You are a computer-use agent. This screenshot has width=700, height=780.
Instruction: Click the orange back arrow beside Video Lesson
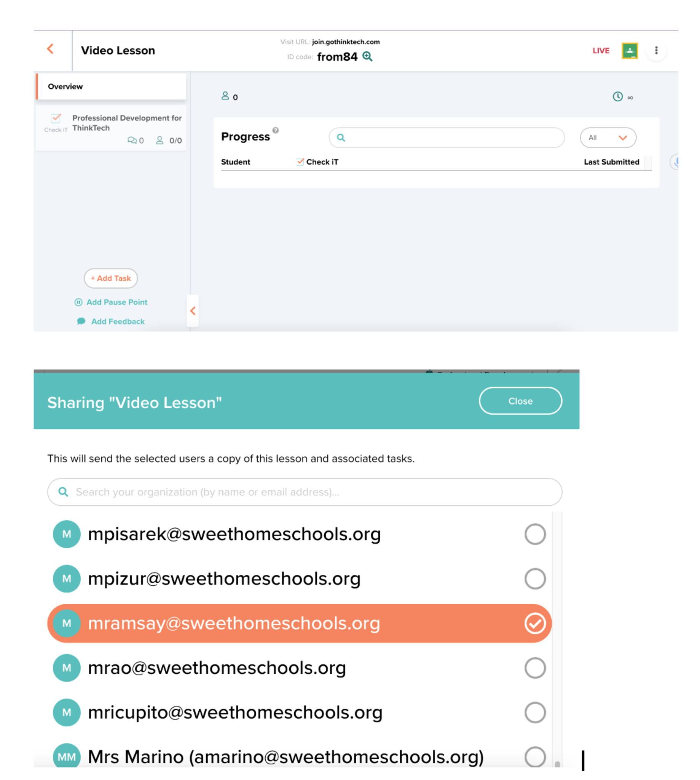(x=50, y=49)
